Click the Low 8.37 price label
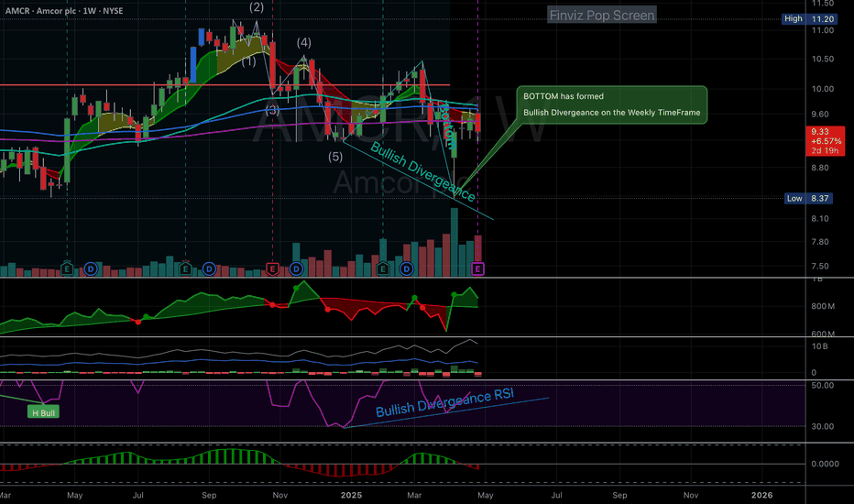Screen dimensions: 854x504 809,198
